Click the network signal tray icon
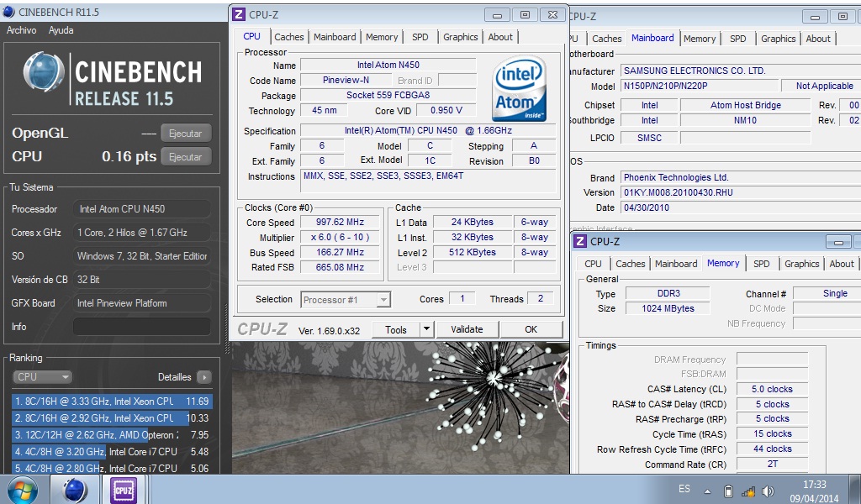Image resolution: width=861 pixels, height=504 pixels. point(747,491)
